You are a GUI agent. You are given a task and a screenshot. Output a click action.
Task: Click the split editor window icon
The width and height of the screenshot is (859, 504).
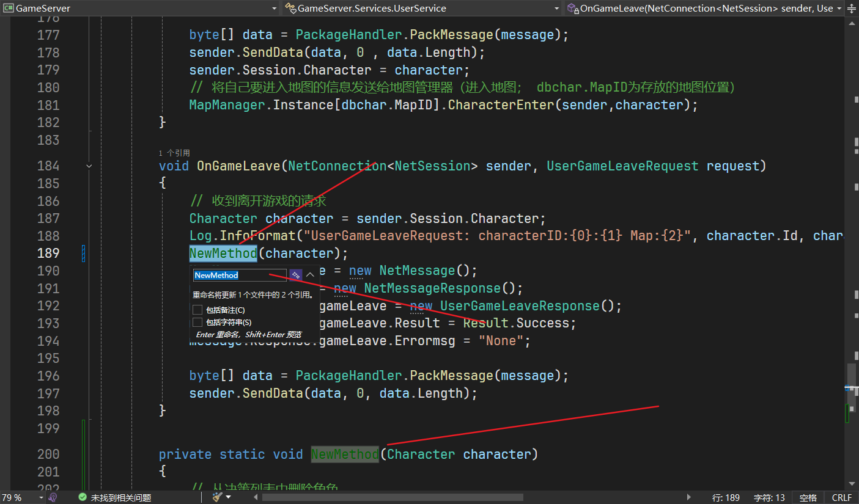pyautogui.click(x=852, y=9)
